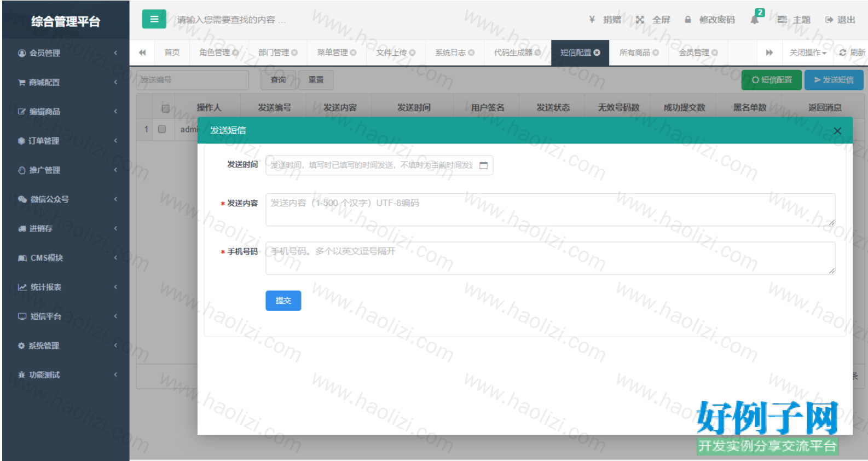Click the 成功提交数 column header
The height and width of the screenshot is (461, 868).
pos(684,108)
